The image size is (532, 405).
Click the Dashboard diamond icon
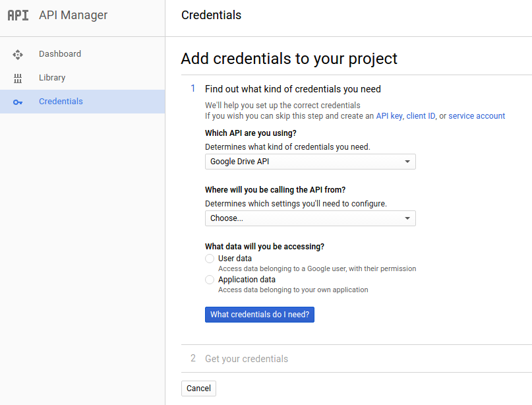(x=18, y=54)
